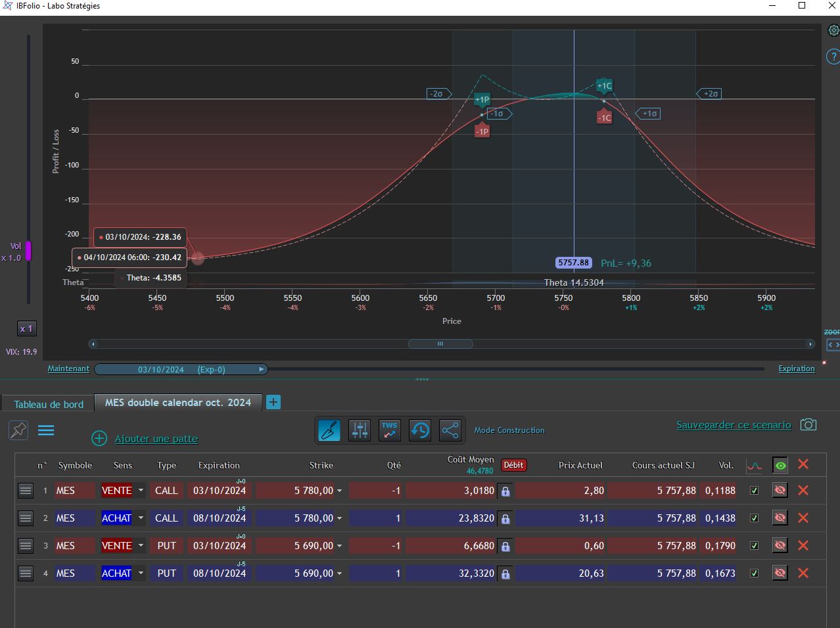
Task: Select the TWS mode icon
Action: coord(390,430)
